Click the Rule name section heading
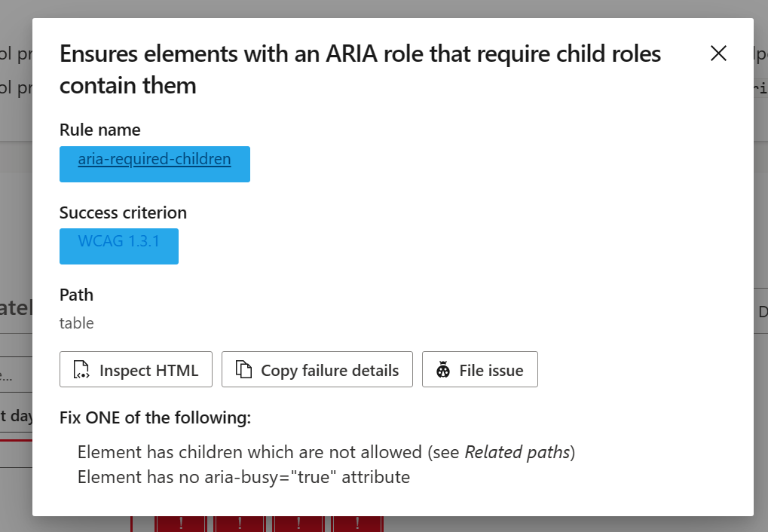 [x=99, y=130]
